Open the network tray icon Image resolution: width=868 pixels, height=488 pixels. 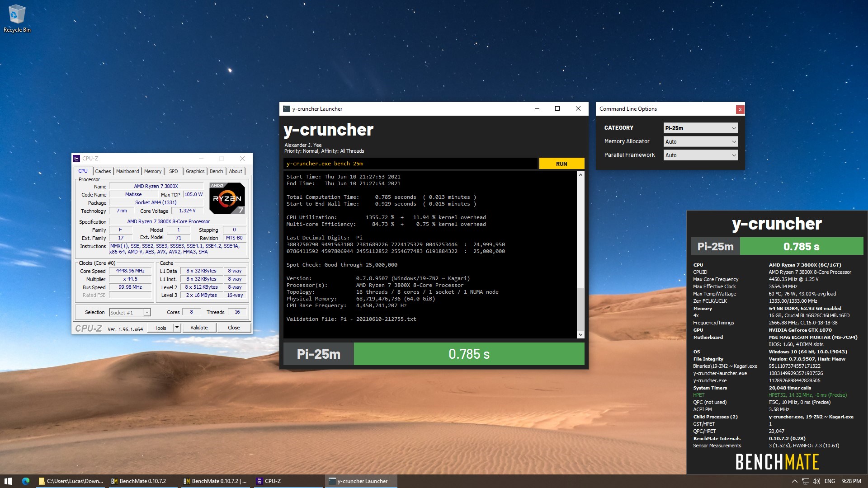click(805, 481)
